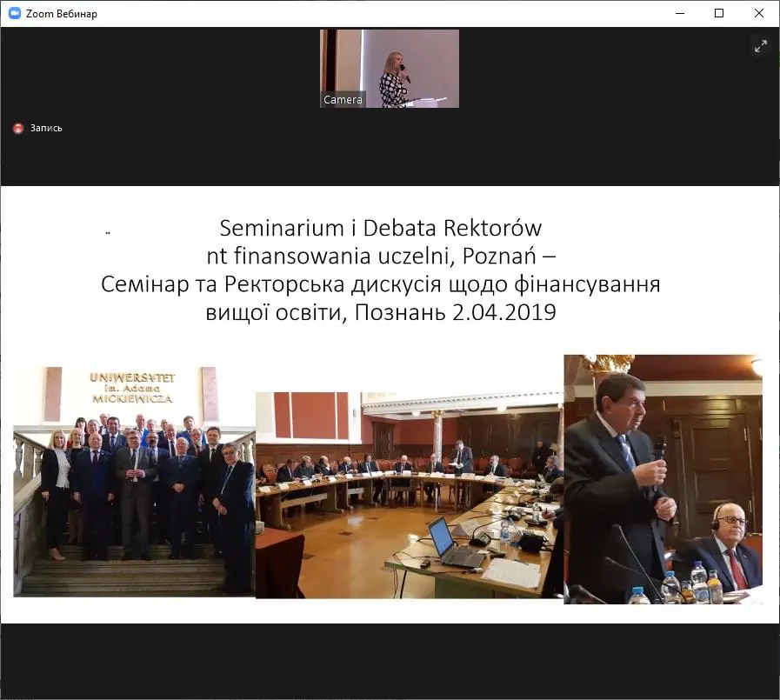Select the speaker Camera video thumbnail
Screen dimensions: 780x700
click(390, 69)
